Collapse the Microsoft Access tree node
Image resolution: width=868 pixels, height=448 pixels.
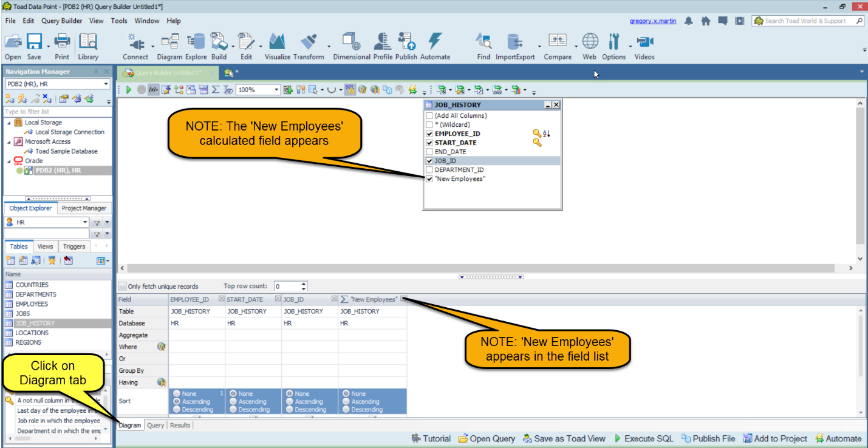point(9,142)
